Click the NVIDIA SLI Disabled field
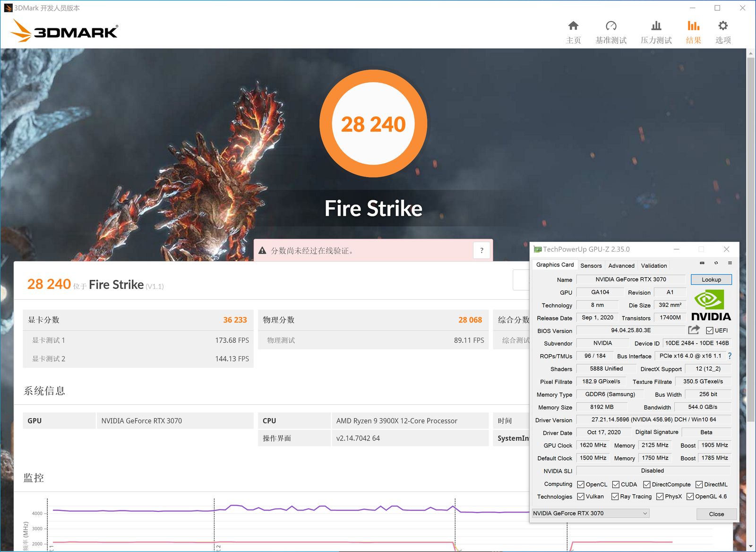This screenshot has height=552, width=756. tap(653, 471)
